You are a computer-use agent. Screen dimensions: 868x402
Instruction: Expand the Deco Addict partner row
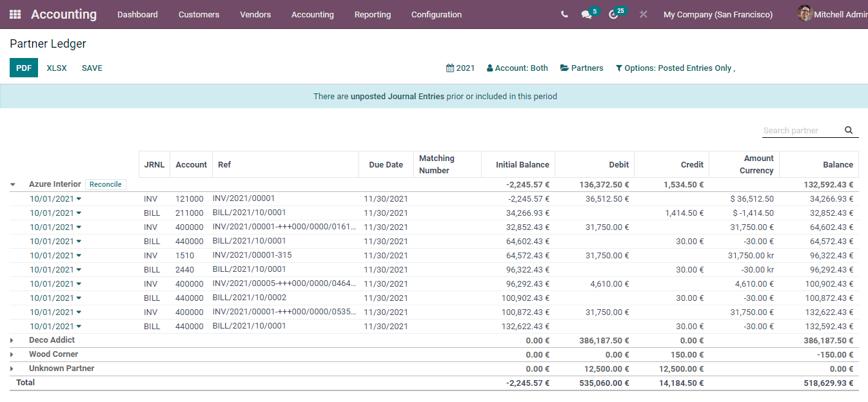(12, 340)
